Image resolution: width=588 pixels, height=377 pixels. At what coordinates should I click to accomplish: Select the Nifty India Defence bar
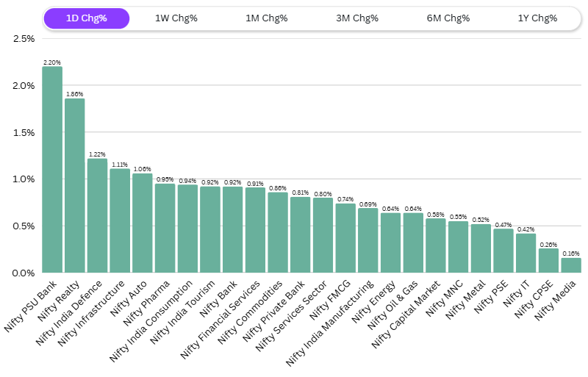[x=97, y=215]
